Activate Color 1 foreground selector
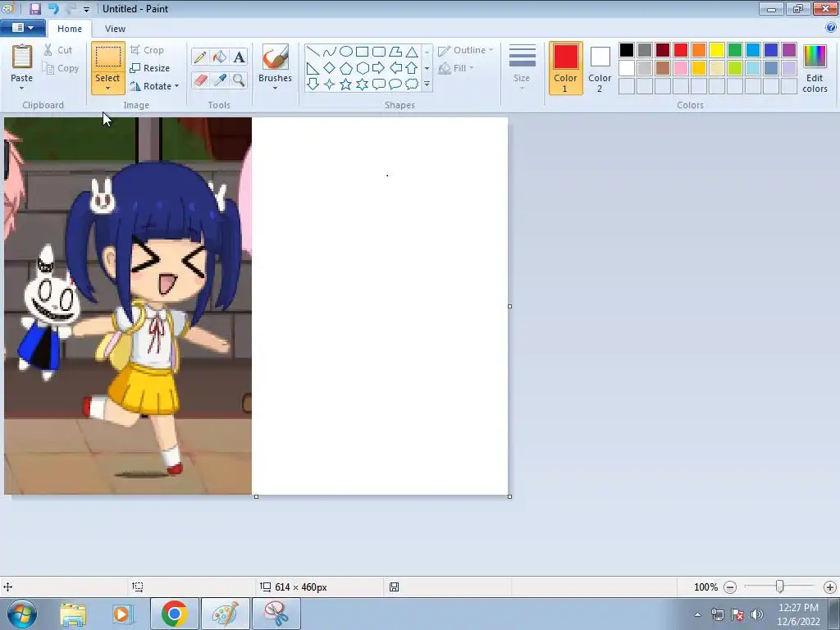Image resolution: width=840 pixels, height=630 pixels. tap(566, 68)
